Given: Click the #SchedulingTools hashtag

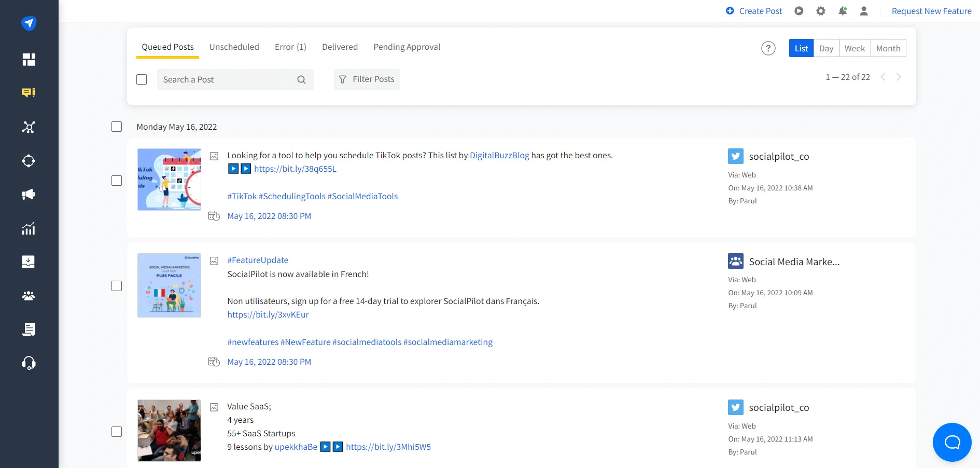Looking at the screenshot, I should pyautogui.click(x=292, y=196).
